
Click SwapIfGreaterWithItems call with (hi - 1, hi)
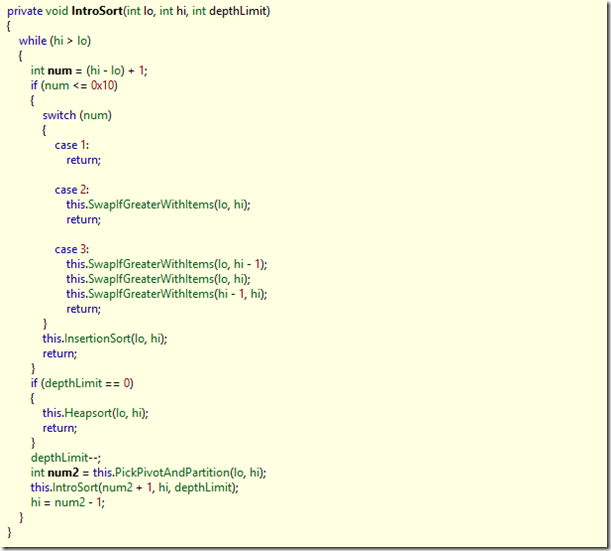tap(150, 294)
